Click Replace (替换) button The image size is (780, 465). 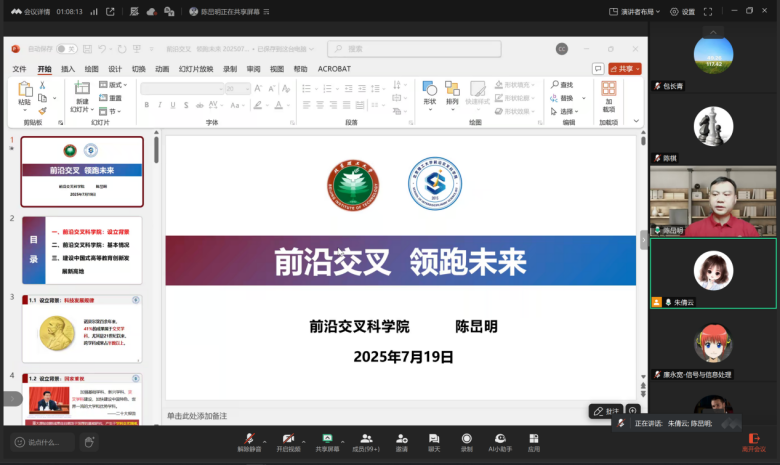point(562,98)
